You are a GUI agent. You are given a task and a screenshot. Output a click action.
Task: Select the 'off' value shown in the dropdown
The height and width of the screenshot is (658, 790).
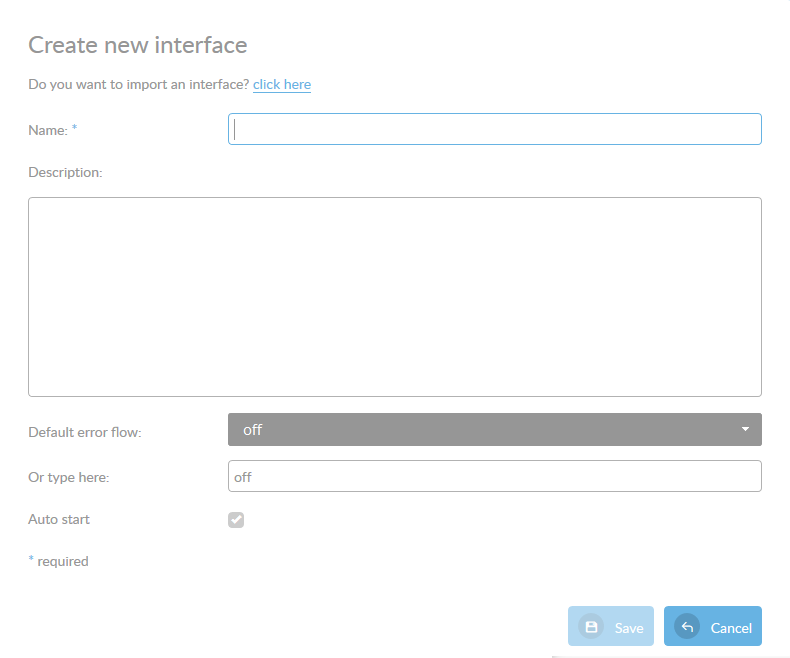point(253,429)
